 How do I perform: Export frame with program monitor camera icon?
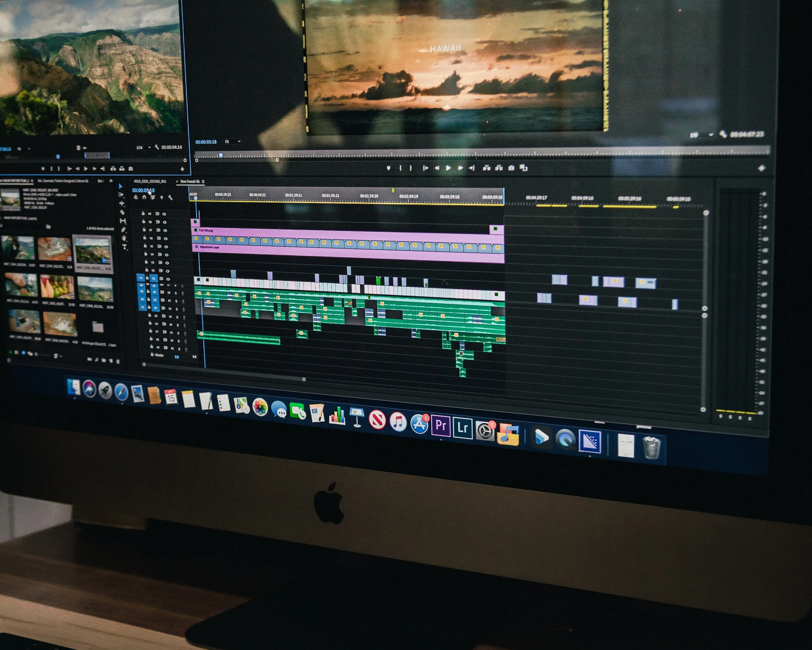click(511, 168)
